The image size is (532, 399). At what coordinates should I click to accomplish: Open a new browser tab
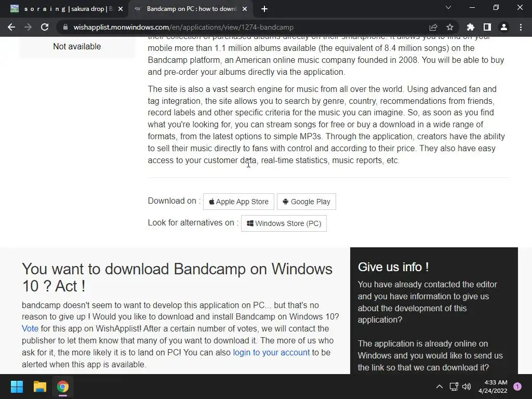[264, 9]
